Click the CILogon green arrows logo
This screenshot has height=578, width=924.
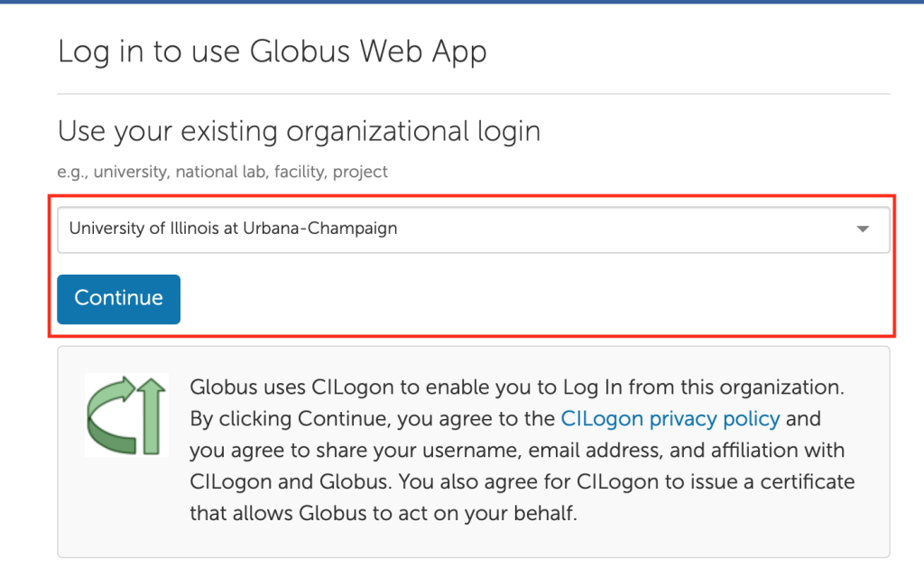(126, 415)
